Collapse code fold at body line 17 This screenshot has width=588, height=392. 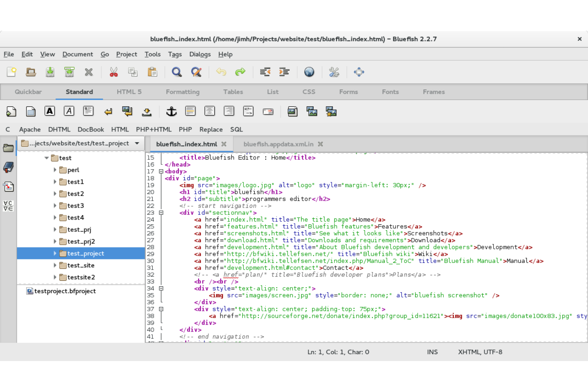pos(161,172)
